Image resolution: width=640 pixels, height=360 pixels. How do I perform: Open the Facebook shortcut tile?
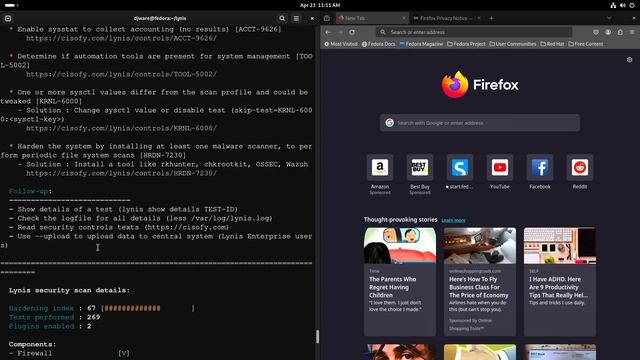[540, 167]
